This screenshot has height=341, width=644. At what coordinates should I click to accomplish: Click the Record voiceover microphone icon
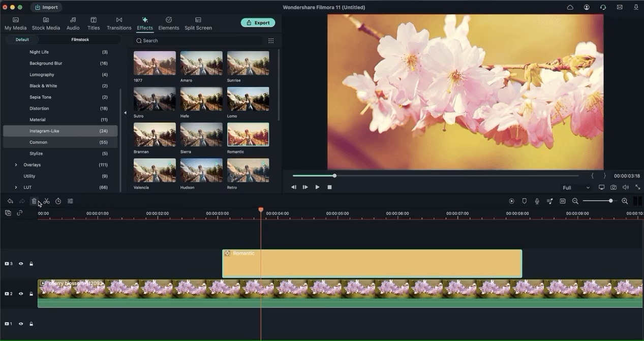click(x=537, y=201)
